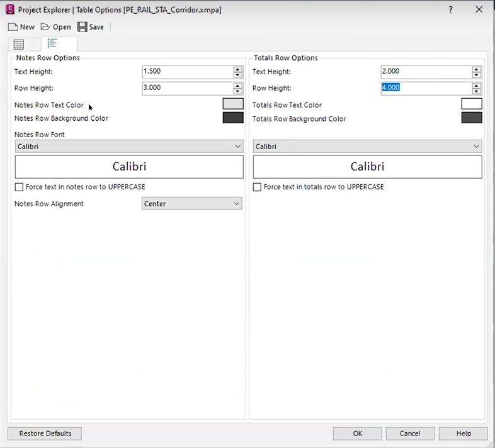Click the Restore Defaults button

(x=45, y=434)
